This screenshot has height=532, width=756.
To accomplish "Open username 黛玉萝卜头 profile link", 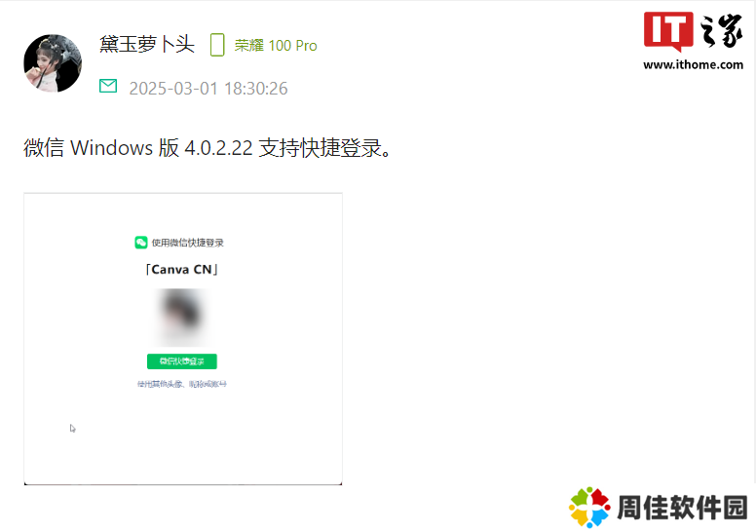I will tap(147, 45).
